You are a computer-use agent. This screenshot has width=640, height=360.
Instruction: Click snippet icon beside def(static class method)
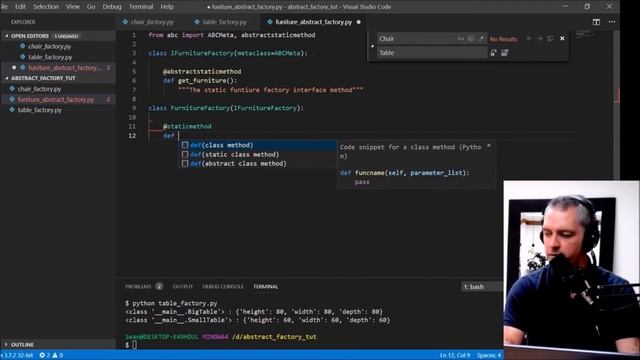click(185, 154)
